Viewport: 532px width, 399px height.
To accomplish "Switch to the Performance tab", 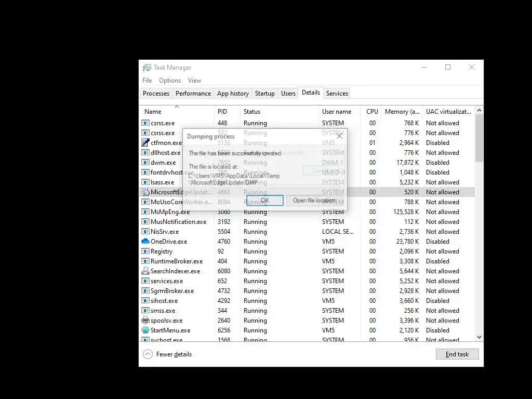I will (193, 94).
